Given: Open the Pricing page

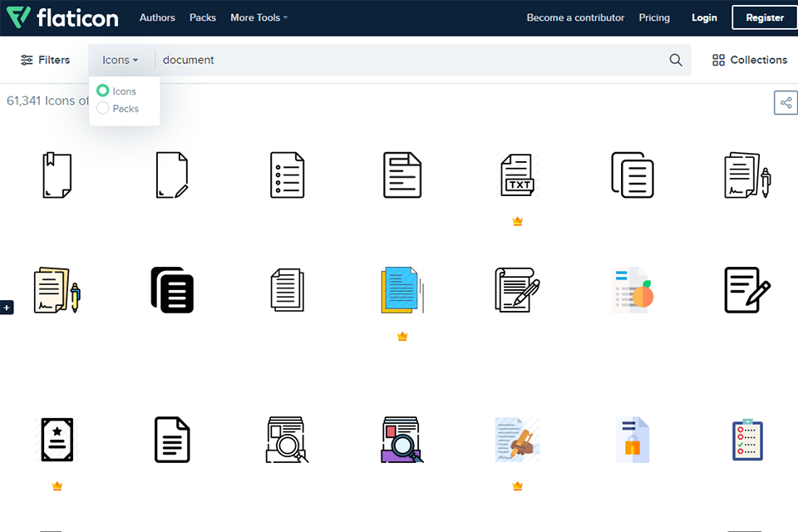Looking at the screenshot, I should 654,17.
